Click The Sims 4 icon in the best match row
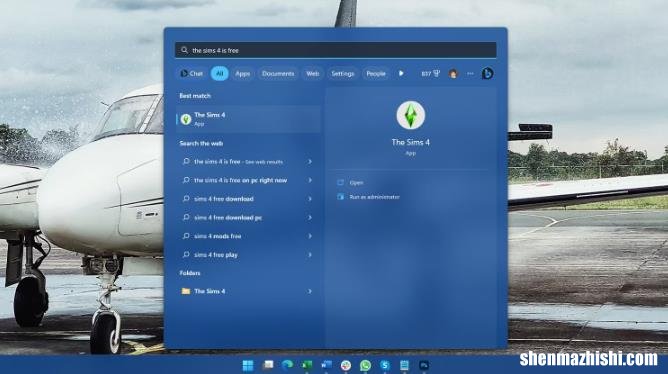The image size is (668, 374). coord(186,119)
